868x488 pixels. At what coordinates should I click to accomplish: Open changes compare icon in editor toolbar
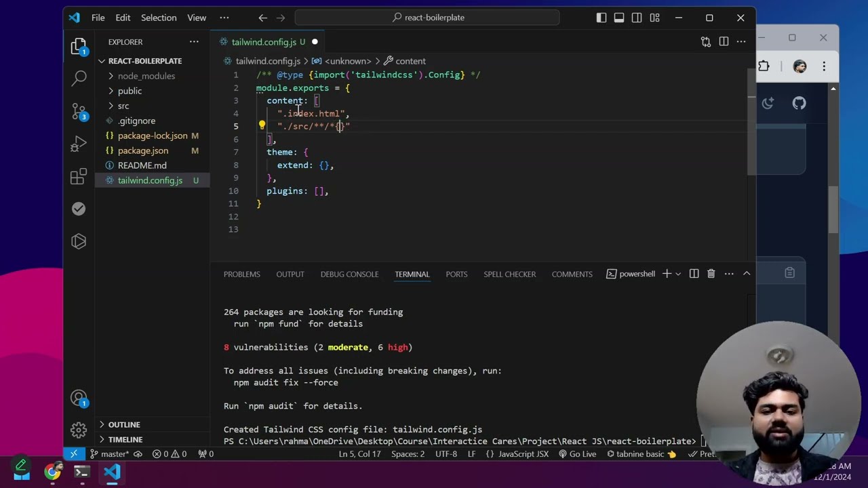click(x=706, y=42)
